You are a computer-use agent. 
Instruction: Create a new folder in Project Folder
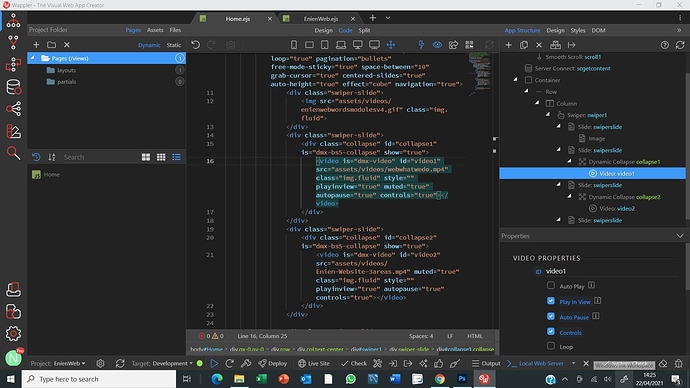pos(51,45)
